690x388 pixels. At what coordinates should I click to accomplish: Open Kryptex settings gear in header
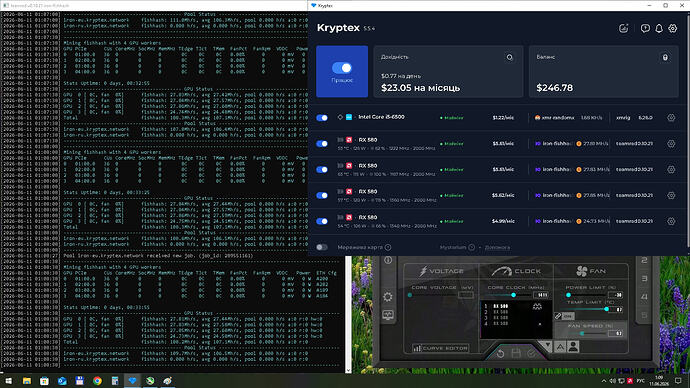672,29
